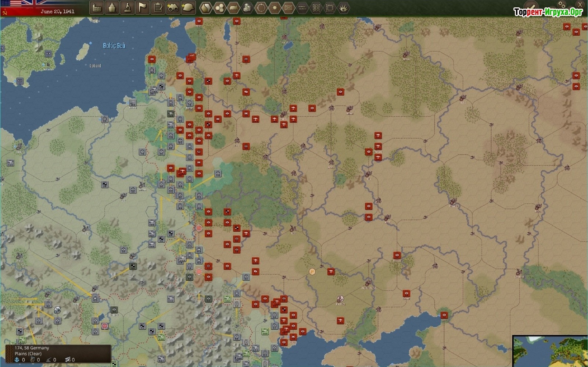The image size is (588, 367).
Task: Click the date June 20, 1941 banner
Action: (x=57, y=11)
